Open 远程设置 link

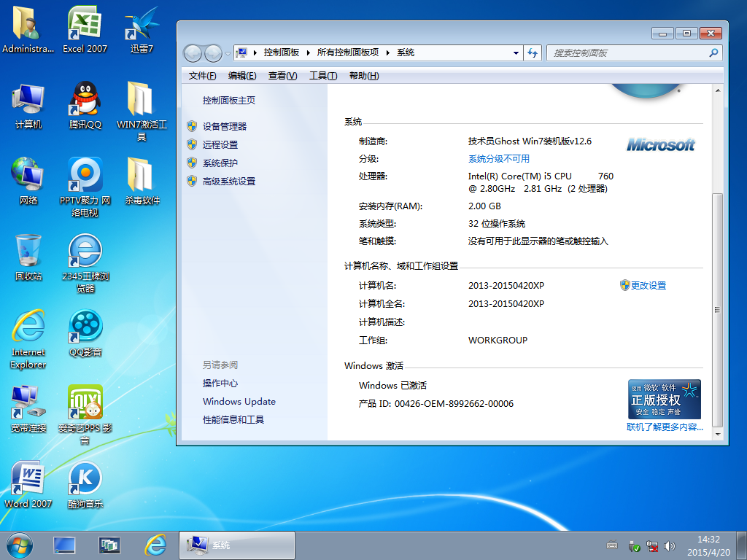click(x=220, y=145)
